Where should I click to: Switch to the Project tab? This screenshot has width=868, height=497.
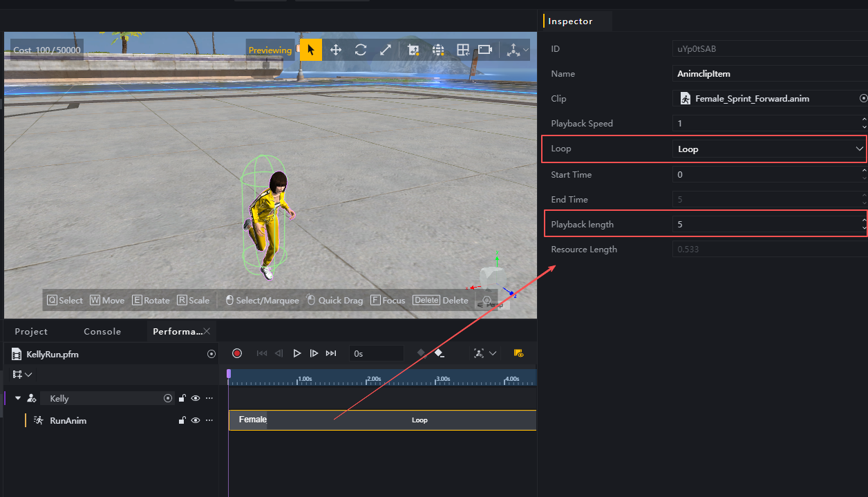coord(31,332)
